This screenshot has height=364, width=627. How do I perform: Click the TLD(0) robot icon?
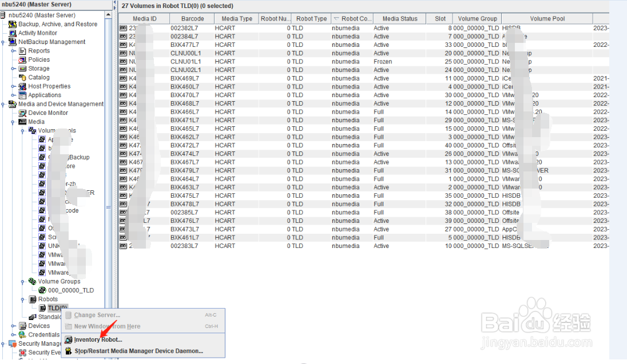point(42,308)
